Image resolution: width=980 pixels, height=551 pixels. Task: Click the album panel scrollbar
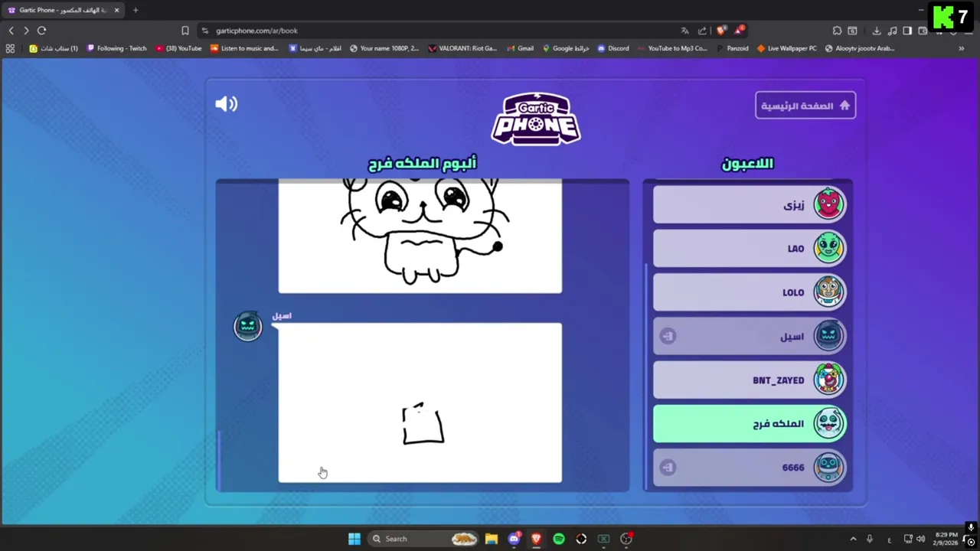219,459
